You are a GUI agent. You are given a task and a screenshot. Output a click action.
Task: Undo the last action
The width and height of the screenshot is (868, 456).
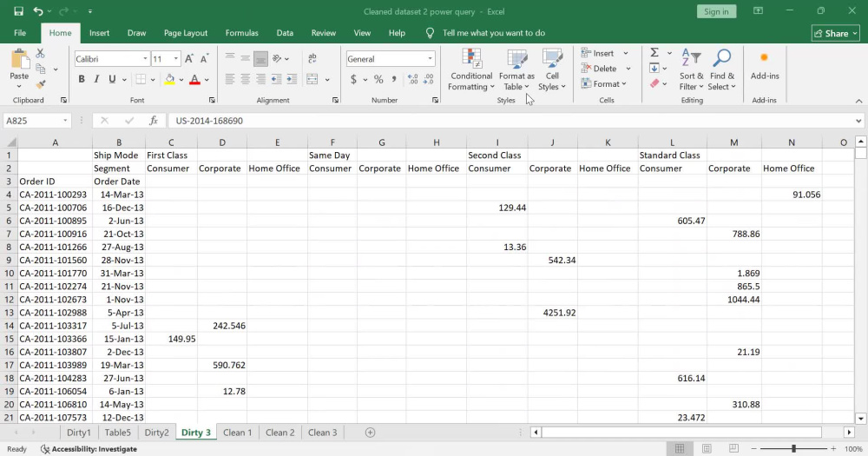tap(37, 11)
